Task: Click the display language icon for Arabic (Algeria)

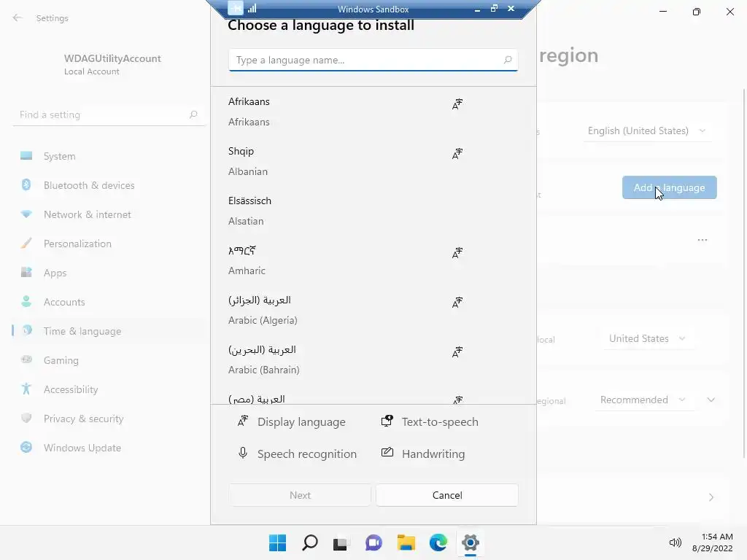Action: tap(457, 303)
